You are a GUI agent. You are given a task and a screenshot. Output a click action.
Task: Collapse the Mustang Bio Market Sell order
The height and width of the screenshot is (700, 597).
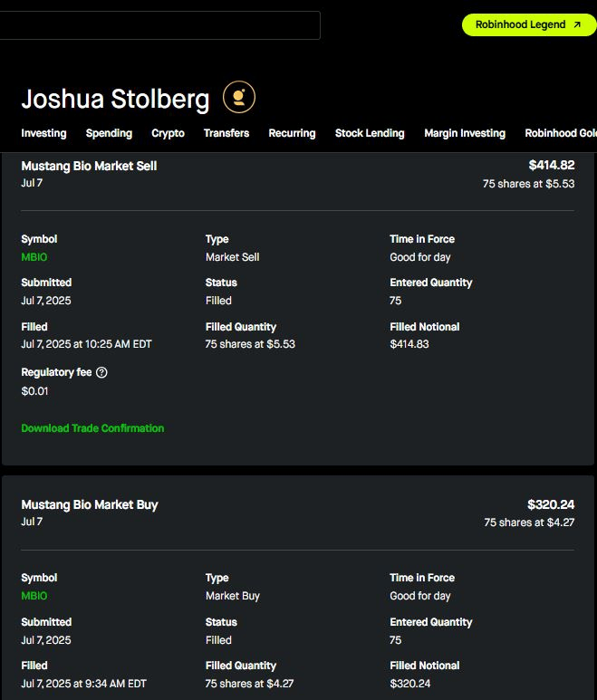[89, 167]
